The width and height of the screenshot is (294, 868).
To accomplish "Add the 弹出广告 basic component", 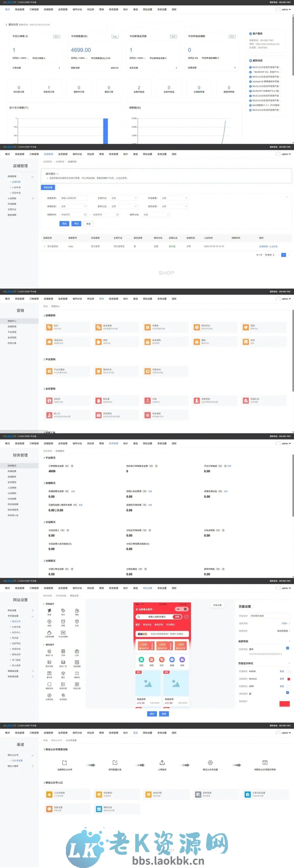I will (49, 653).
